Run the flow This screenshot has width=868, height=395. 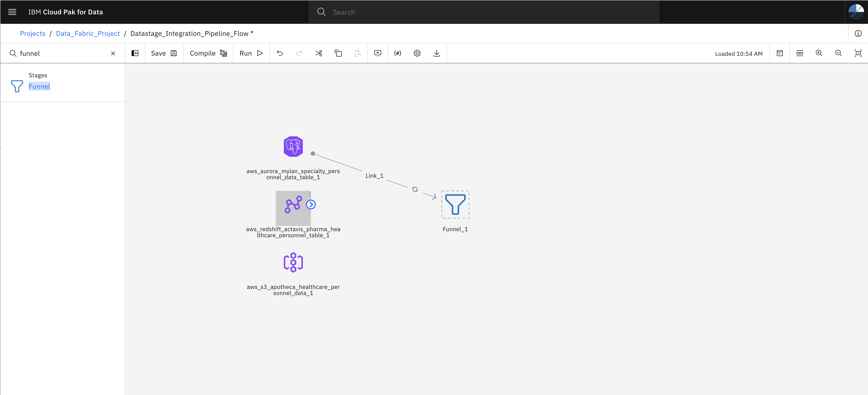point(251,53)
